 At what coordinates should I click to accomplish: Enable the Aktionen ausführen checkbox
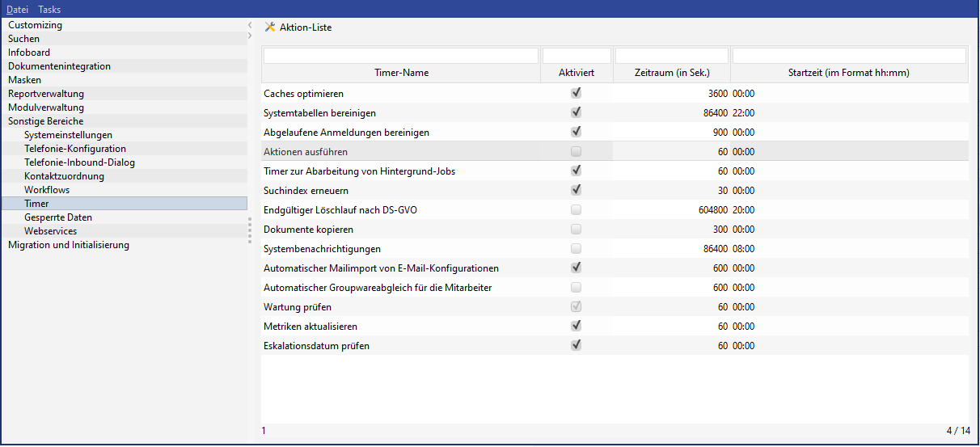(577, 151)
